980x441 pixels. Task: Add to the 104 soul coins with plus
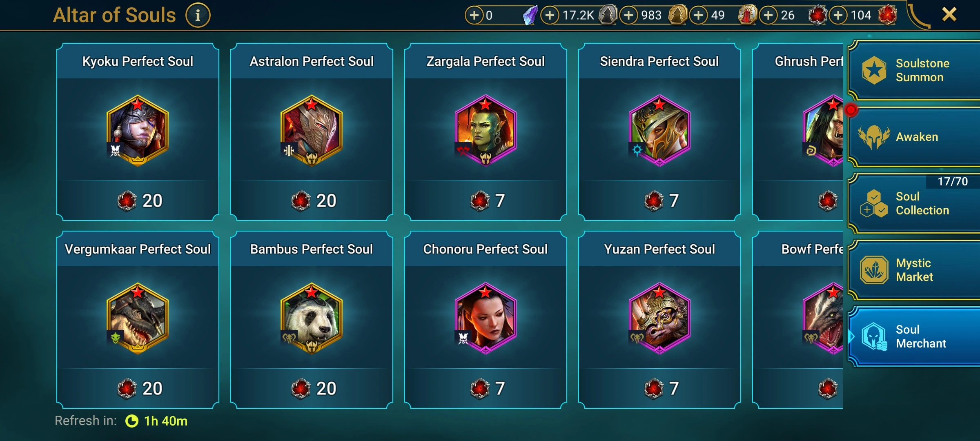(x=838, y=16)
